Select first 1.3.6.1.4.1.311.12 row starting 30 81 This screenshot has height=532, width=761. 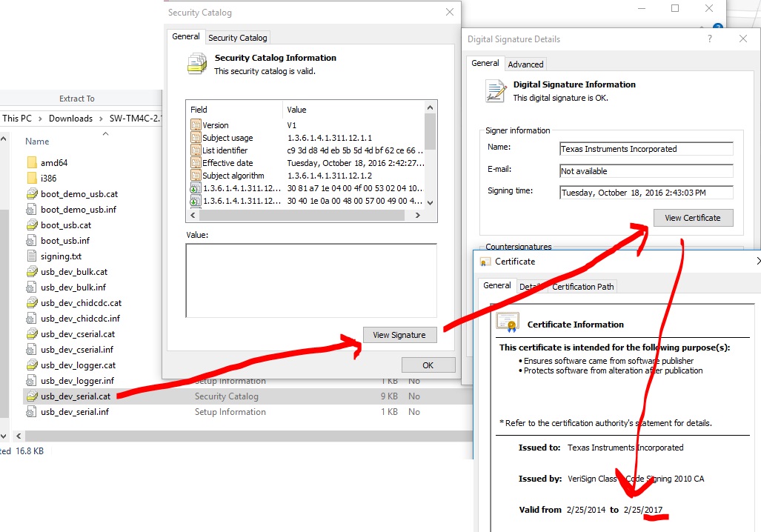(x=308, y=188)
